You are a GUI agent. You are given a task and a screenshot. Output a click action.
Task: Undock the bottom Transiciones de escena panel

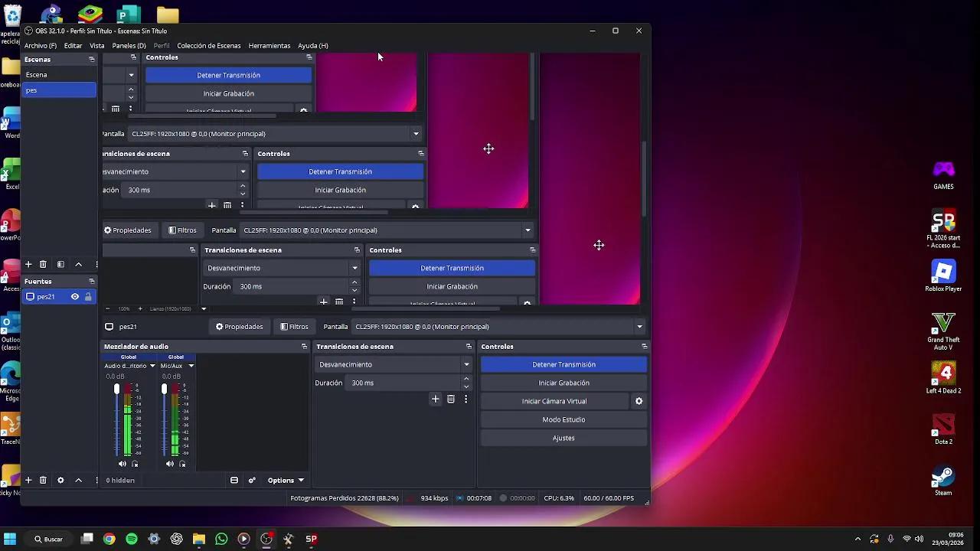click(469, 347)
